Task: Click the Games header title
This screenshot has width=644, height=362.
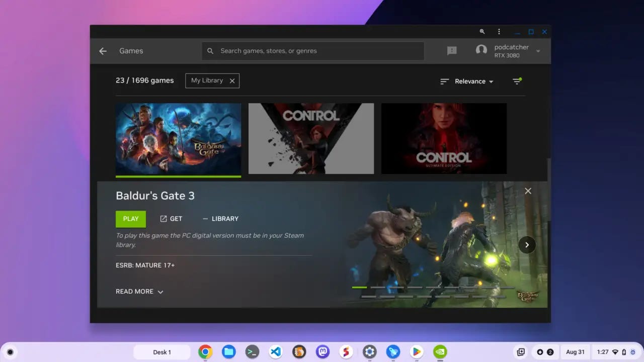Action: coord(131,51)
